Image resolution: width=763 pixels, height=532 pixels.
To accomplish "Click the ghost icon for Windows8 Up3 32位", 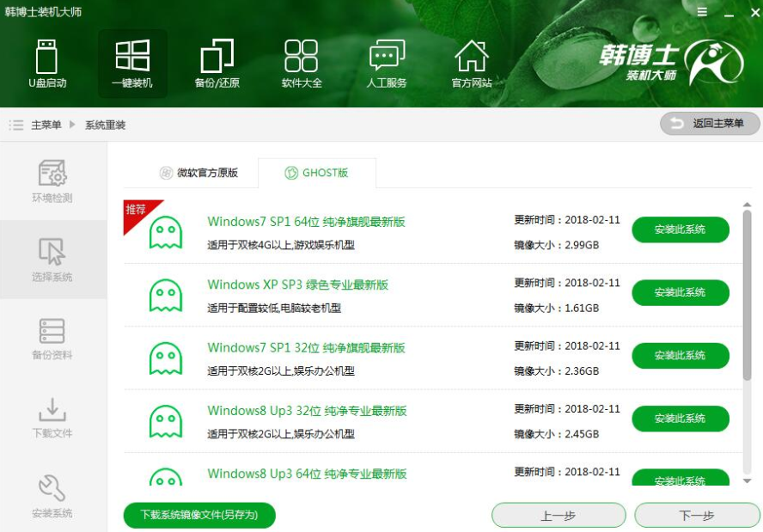I will click(x=166, y=421).
